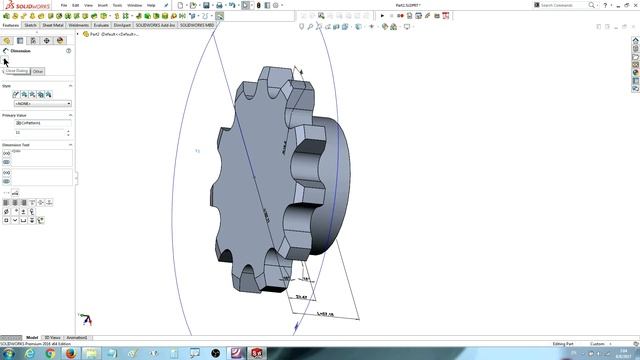Switch to SOLIDWORKS Add-Ins tab
This screenshot has width=640, height=360.
click(155, 25)
